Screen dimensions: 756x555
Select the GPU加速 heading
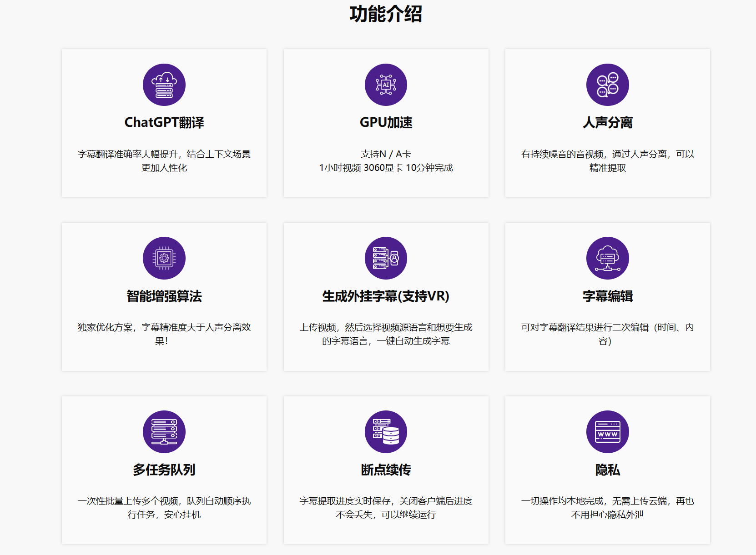[386, 123]
